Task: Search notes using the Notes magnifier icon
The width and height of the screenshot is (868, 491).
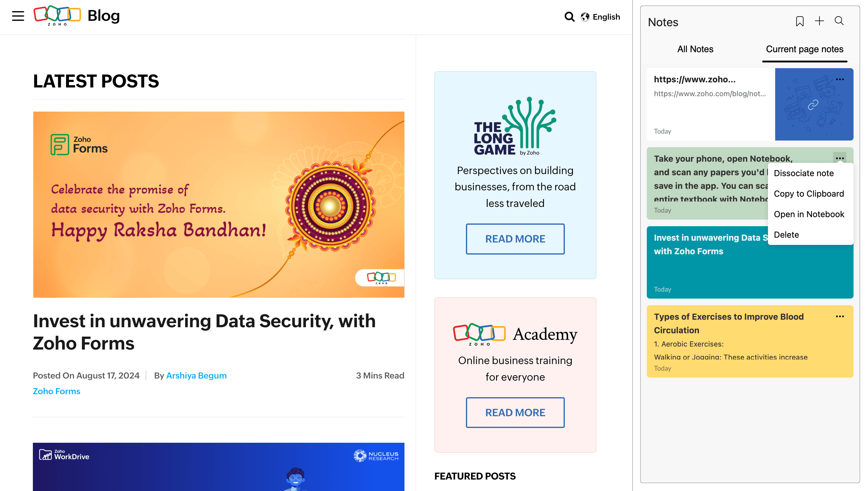Action: coord(839,21)
